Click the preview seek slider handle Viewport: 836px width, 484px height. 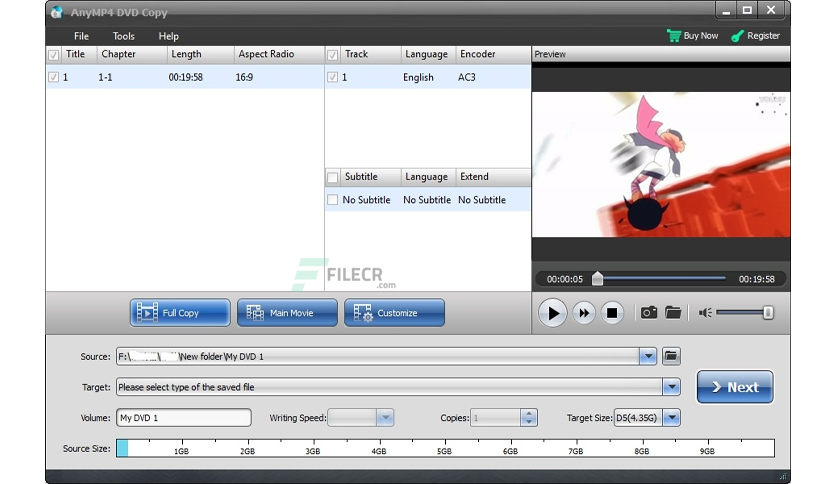tap(597, 278)
